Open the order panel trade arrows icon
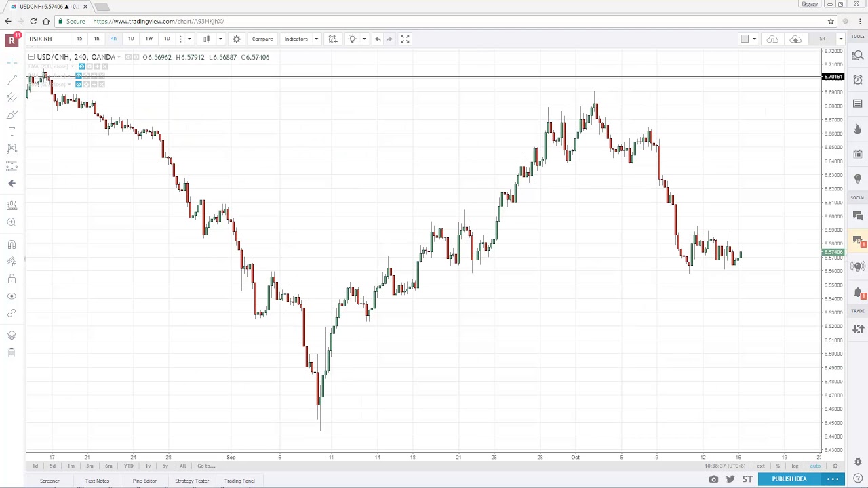The height and width of the screenshot is (488, 868). coord(858,329)
